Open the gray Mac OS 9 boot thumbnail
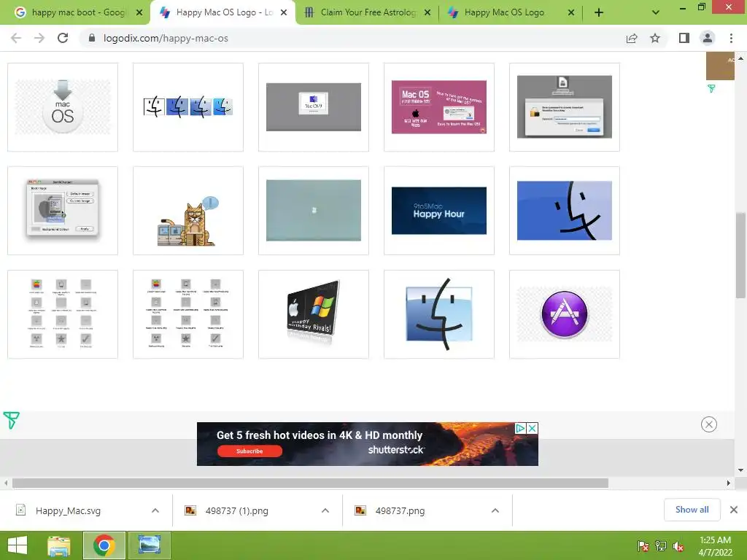This screenshot has height=560, width=747. (x=314, y=107)
